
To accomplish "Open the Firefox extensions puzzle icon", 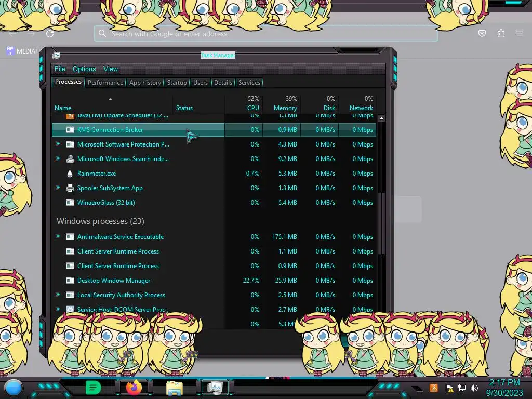I will [501, 33].
